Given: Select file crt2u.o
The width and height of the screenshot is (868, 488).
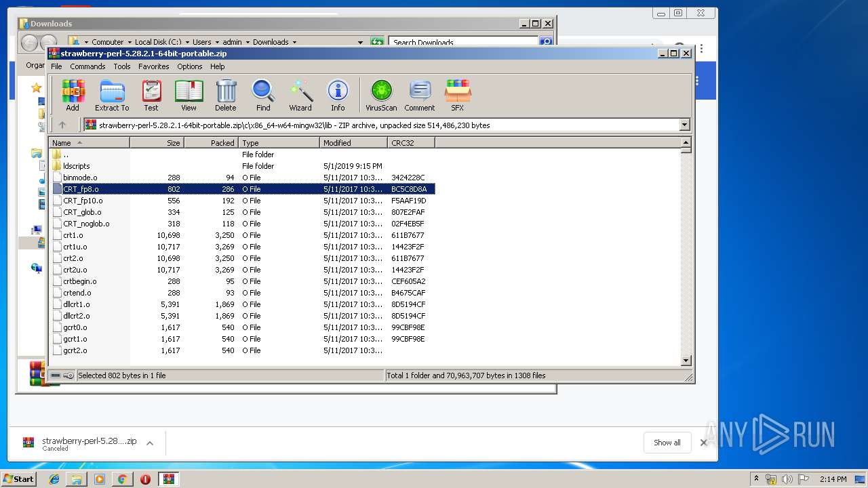Looking at the screenshot, I should 242,270.
